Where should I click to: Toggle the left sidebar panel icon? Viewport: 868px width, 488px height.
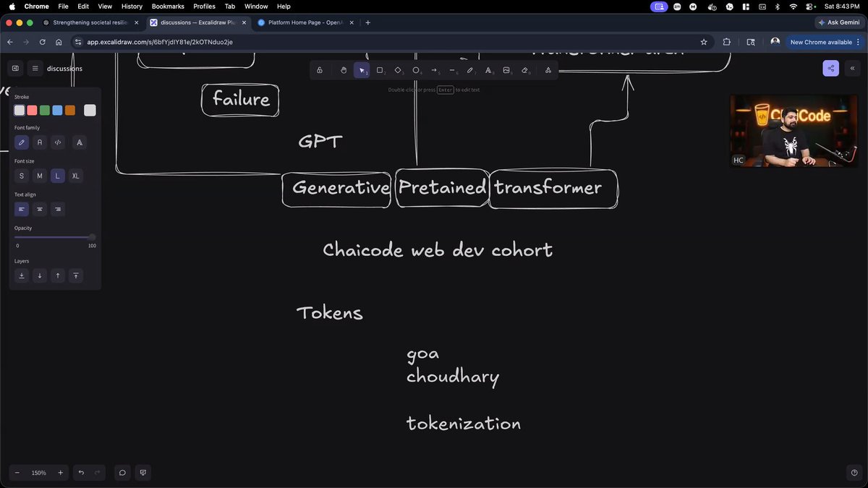tap(14, 69)
